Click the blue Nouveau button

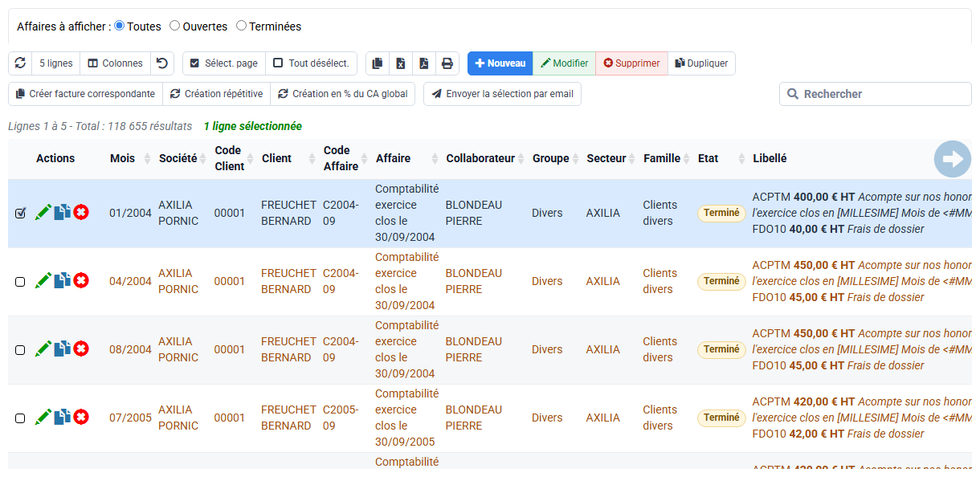tap(500, 63)
